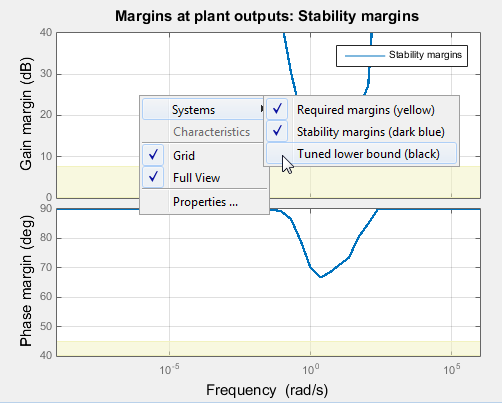Click the plot title Margins at plant outputs
This screenshot has height=403, width=502.
tap(267, 16)
